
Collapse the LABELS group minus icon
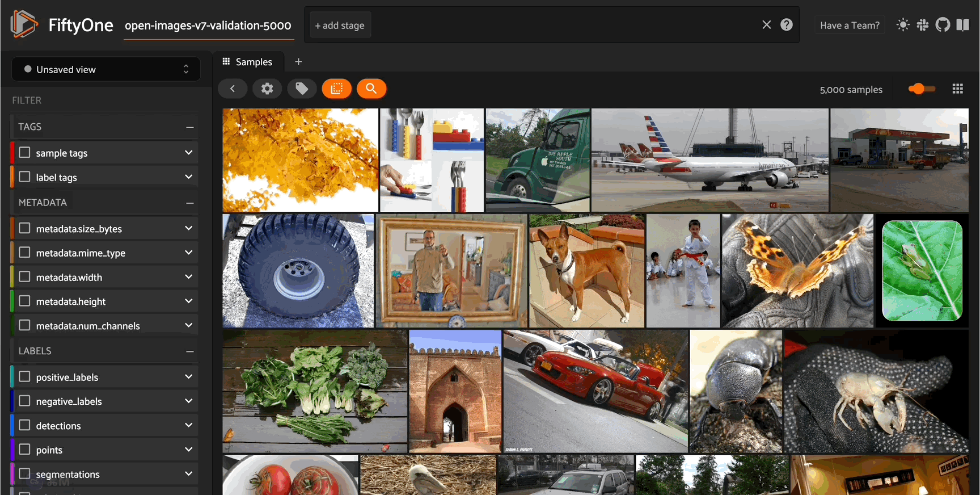[190, 351]
